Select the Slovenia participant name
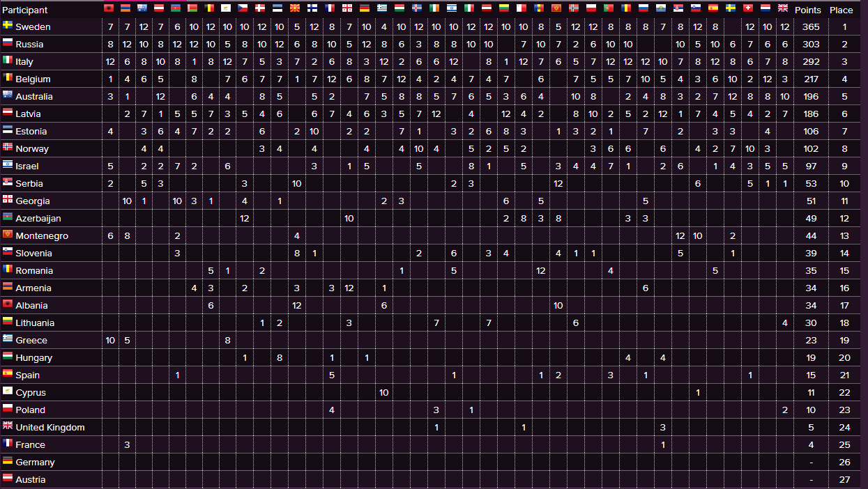Screen dimensions: 868x489 click(x=33, y=253)
